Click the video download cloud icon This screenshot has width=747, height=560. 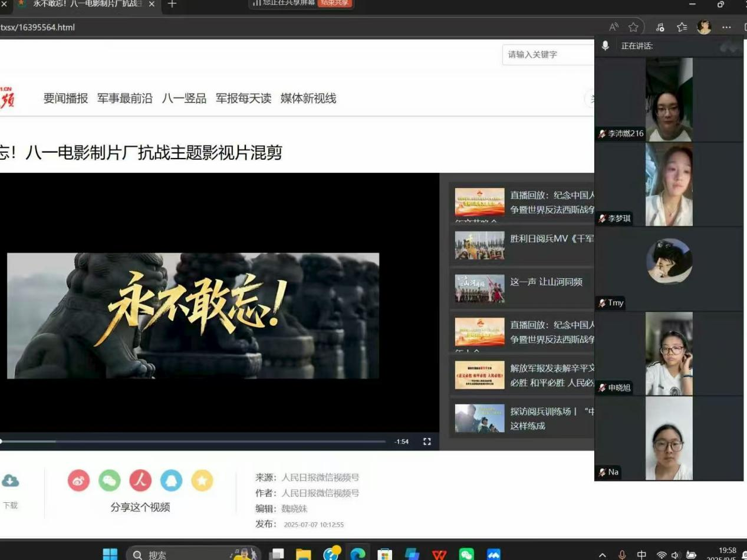(x=10, y=481)
